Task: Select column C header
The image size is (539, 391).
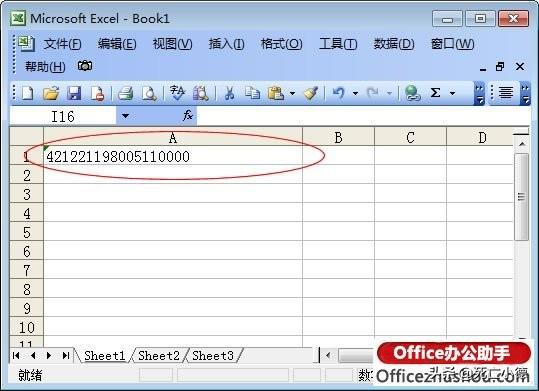Action: pos(410,138)
